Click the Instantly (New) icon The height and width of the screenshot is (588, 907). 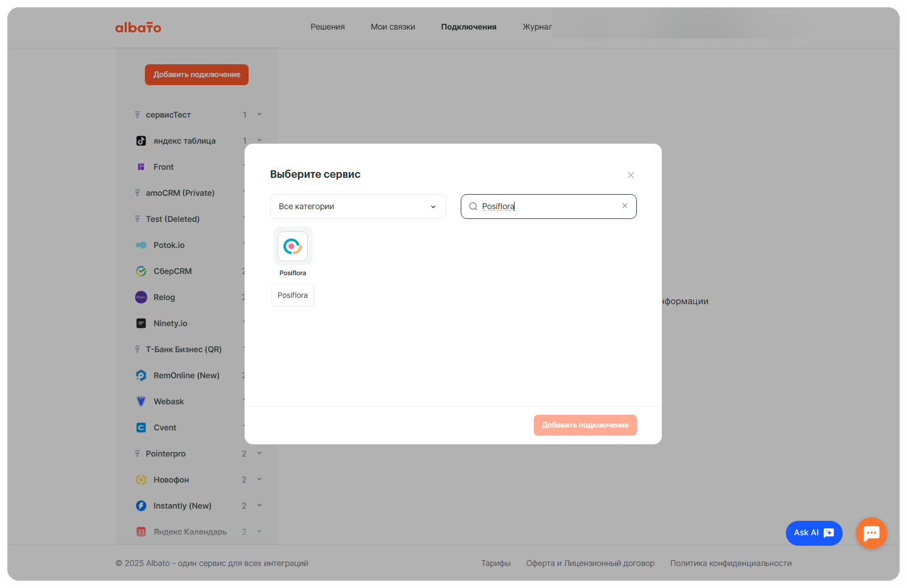tap(141, 506)
